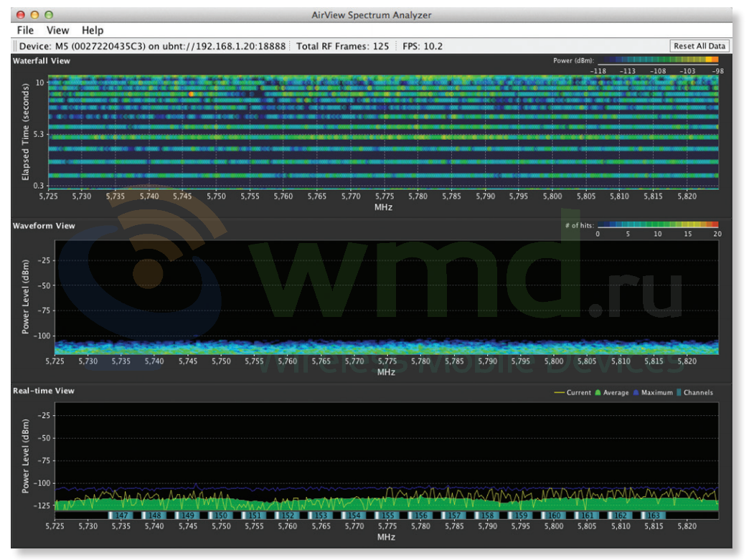749x560 pixels.
Task: Select channel 148 marker in Real-time View
Action: click(152, 516)
